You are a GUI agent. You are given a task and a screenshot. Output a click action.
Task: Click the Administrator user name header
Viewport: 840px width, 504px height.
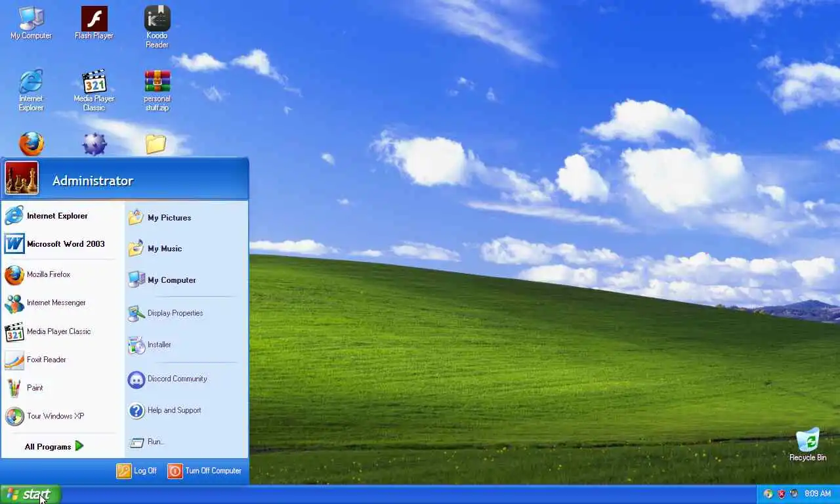point(93,180)
